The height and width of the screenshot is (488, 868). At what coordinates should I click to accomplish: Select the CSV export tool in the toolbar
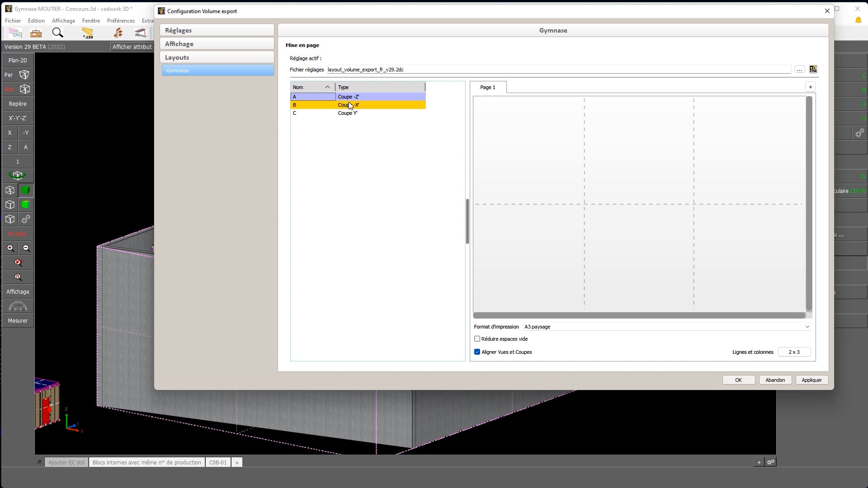pyautogui.click(x=88, y=33)
